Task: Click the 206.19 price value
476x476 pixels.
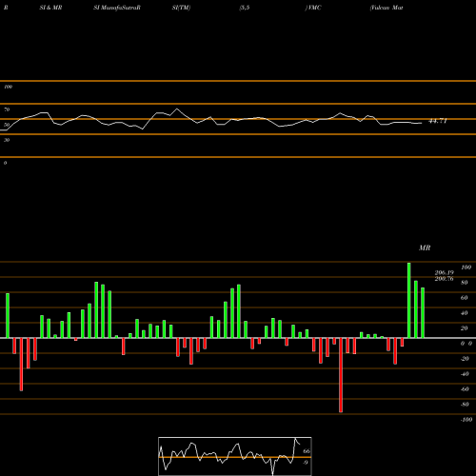Action: pos(444,272)
